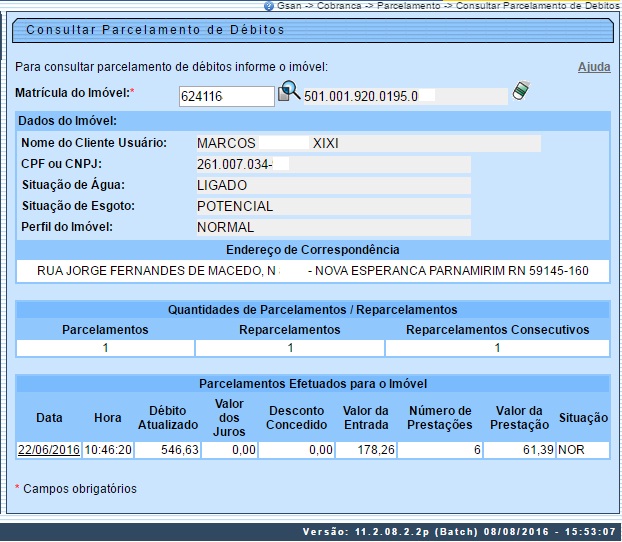622x542 pixels.
Task: Click the Situação de Esgoto field POTENCIAL
Action: [331, 206]
